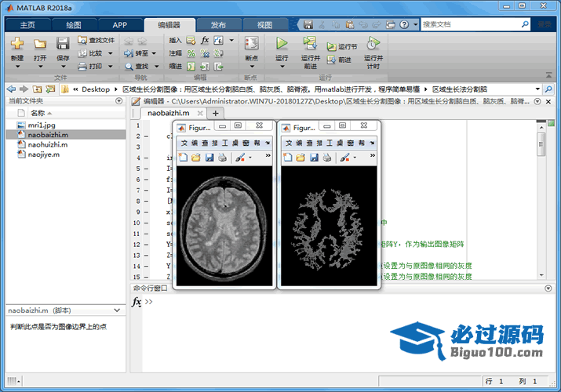Click Run and Advance (运行并前进) icon
This screenshot has width=561, height=392.
(x=310, y=43)
